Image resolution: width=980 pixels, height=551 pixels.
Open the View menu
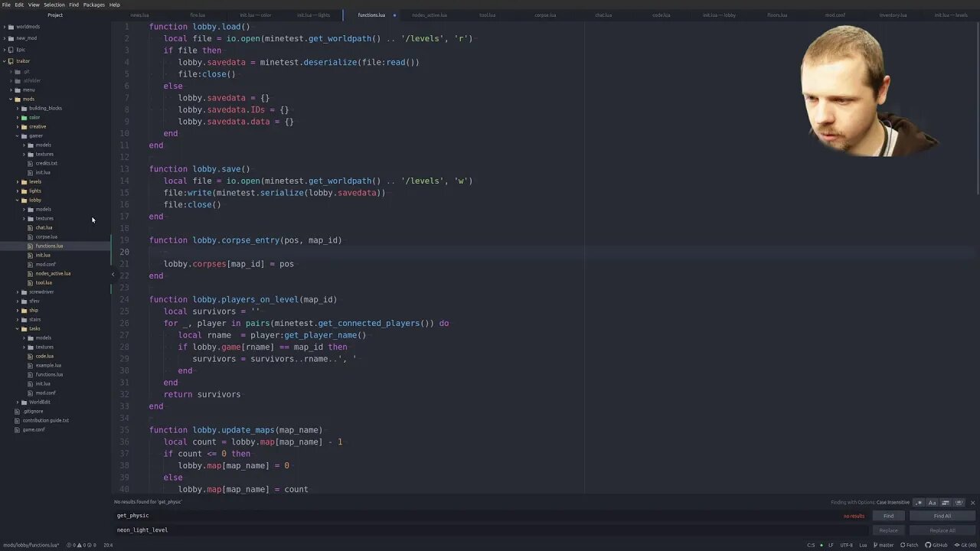pyautogui.click(x=34, y=5)
